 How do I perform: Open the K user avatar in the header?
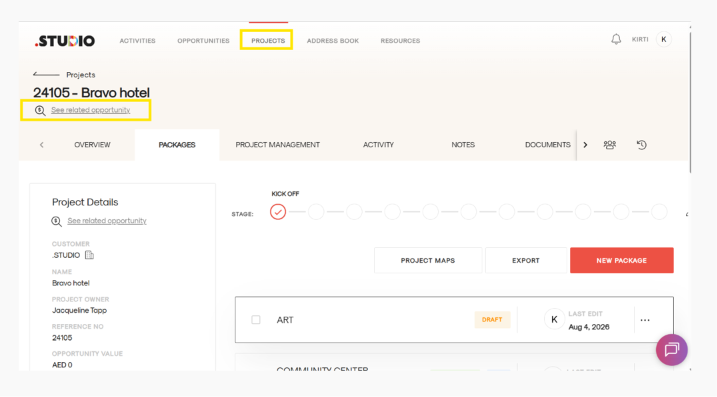click(663, 39)
